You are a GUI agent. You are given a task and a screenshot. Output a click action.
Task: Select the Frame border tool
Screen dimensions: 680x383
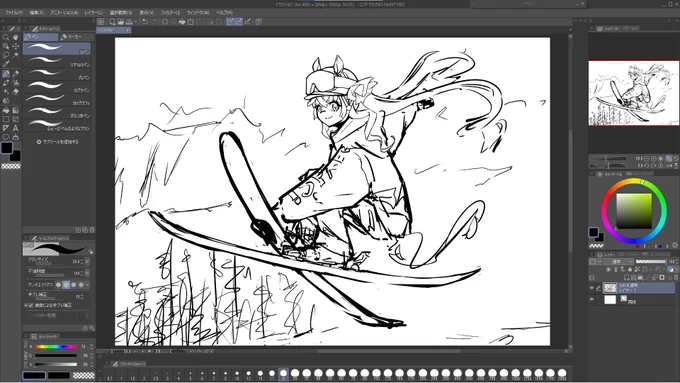(x=16, y=119)
